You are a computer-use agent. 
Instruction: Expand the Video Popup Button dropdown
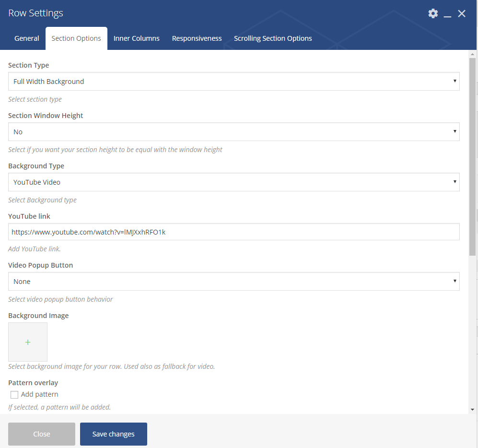(233, 282)
